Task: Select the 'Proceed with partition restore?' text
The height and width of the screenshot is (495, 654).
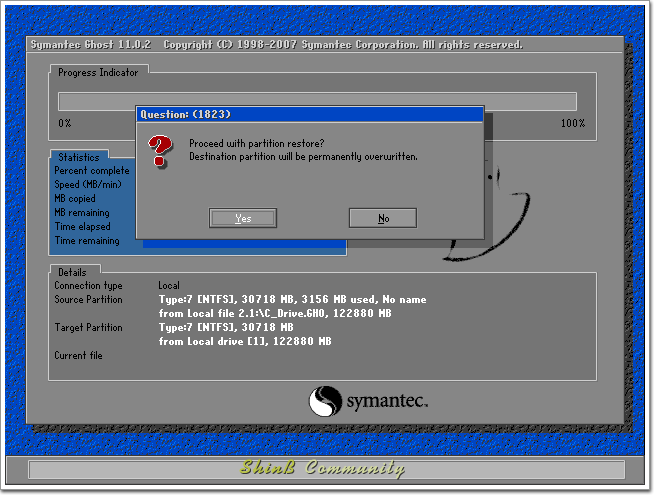Action: [257, 143]
